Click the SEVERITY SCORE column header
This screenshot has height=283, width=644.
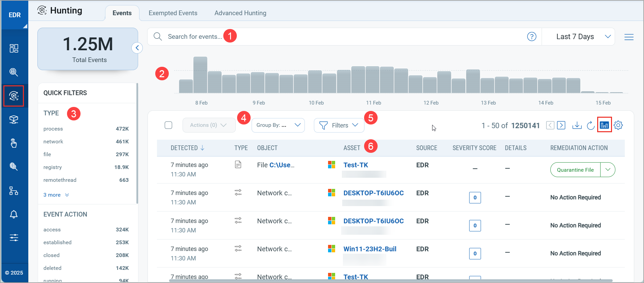[474, 148]
